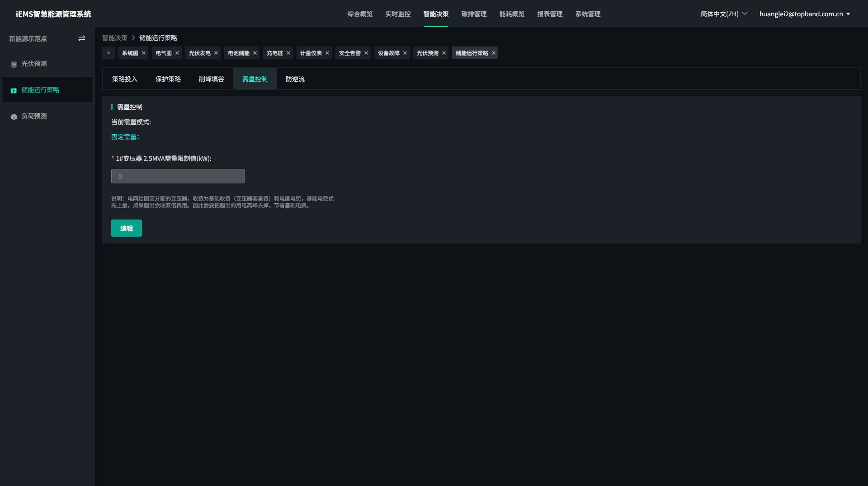This screenshot has width=868, height=486.
Task: Switch to the 防逆流 tab
Action: coord(295,79)
